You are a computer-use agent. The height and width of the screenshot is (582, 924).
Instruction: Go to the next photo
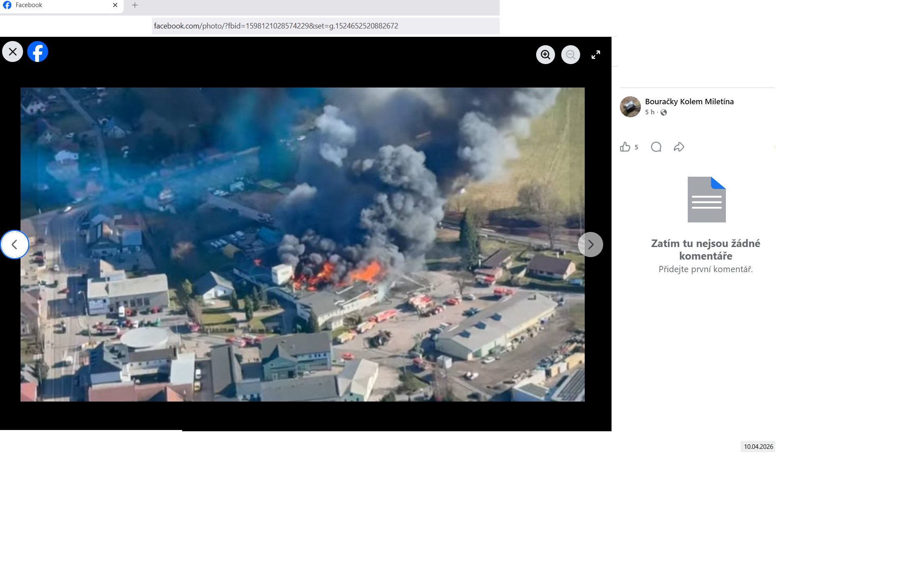coord(590,245)
